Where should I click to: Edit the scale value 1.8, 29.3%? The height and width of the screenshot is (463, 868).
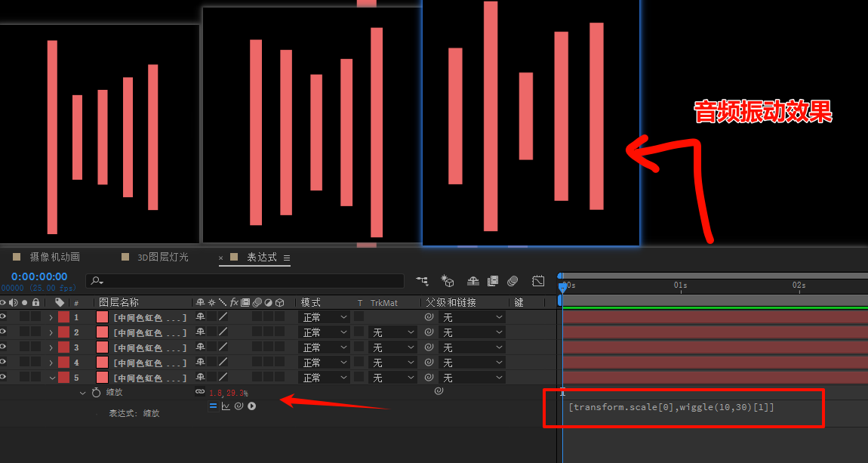(x=229, y=393)
